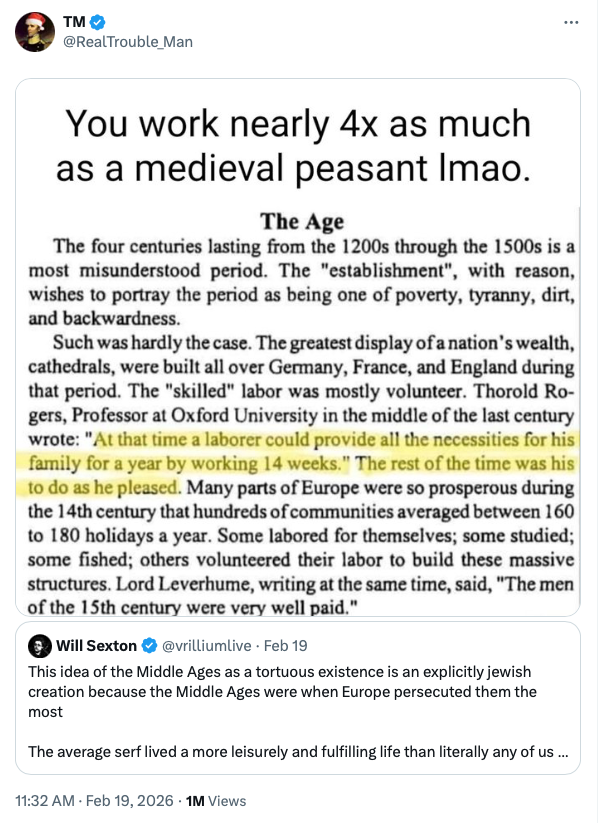Click Will Sexton's verified badge

click(149, 645)
